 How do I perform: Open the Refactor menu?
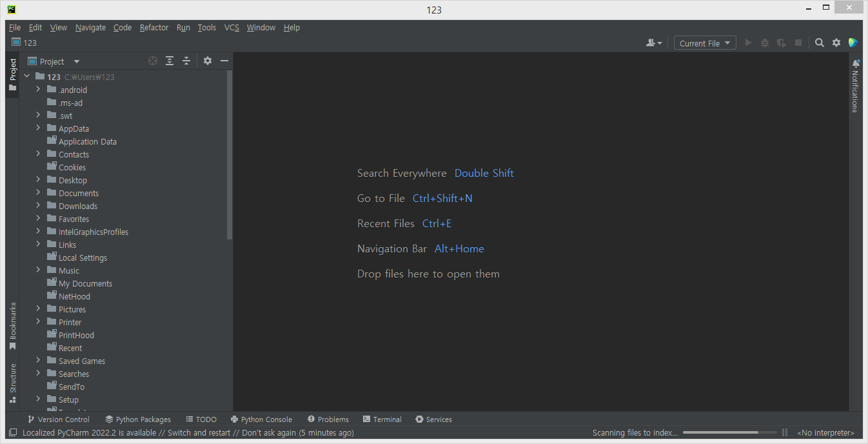(x=154, y=27)
